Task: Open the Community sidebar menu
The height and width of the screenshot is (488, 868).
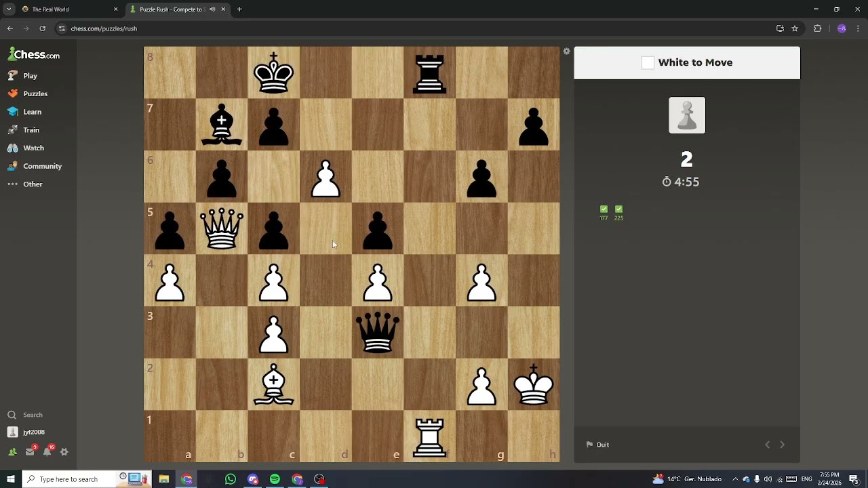Action: click(35, 166)
